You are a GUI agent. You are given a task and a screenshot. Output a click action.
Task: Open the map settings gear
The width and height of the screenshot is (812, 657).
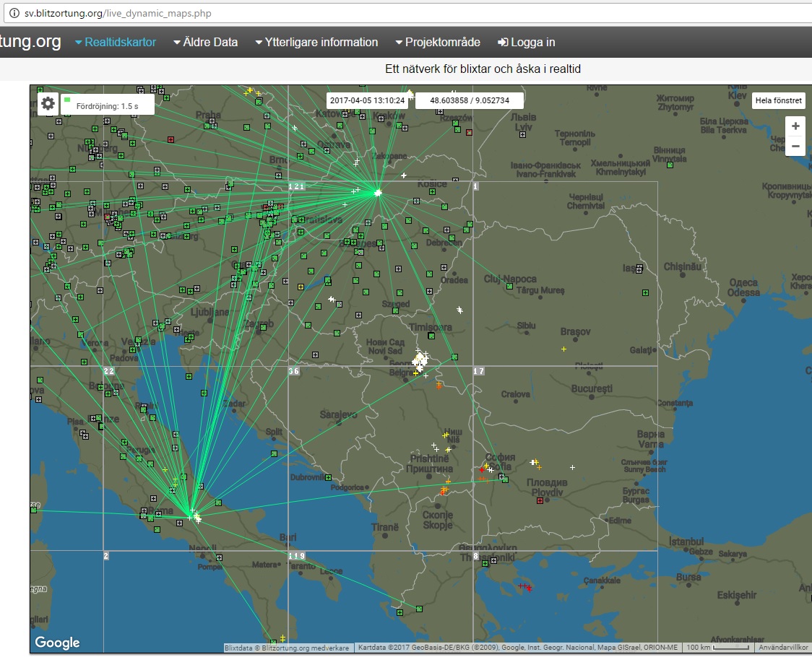pos(48,103)
